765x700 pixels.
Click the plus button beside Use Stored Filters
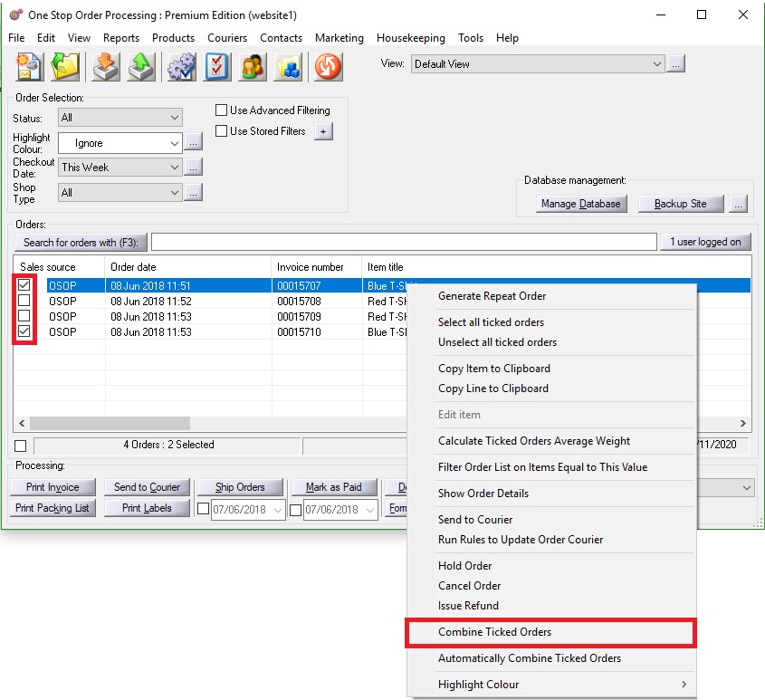coord(323,131)
